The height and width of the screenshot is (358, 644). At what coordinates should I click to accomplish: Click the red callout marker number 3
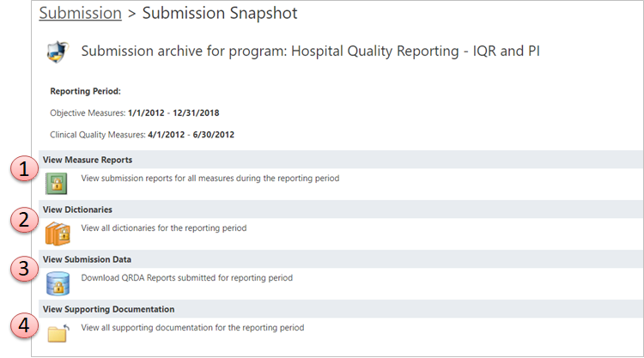click(x=25, y=269)
